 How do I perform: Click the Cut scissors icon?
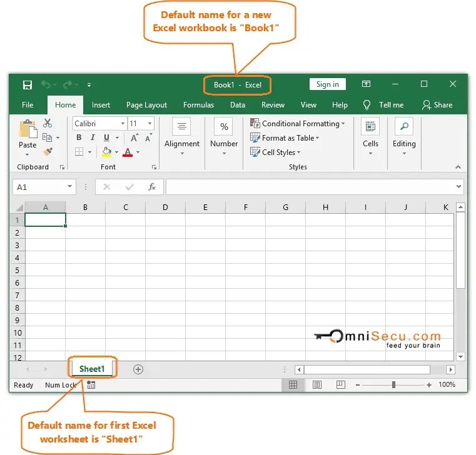(x=48, y=123)
